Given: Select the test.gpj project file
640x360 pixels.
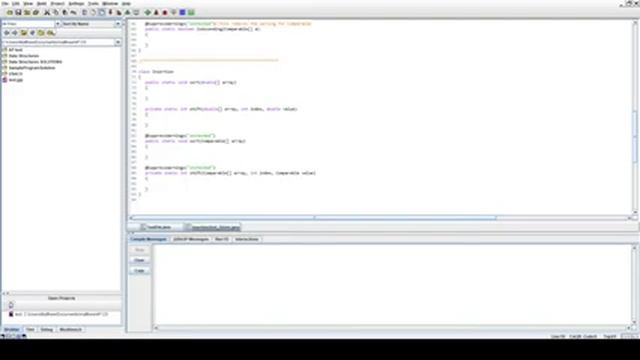Looking at the screenshot, I should [16, 80].
